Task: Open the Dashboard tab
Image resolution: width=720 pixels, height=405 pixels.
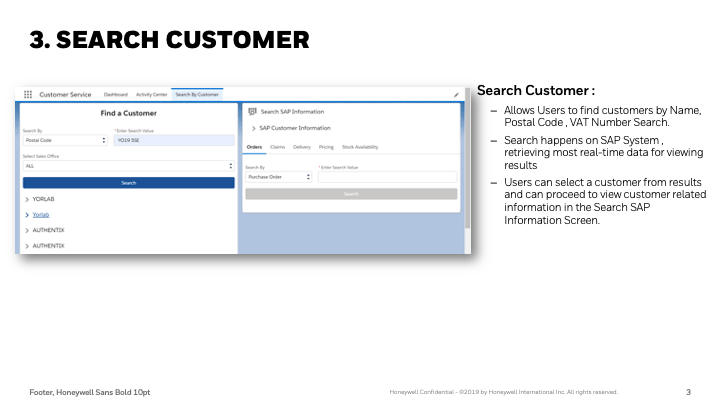Action: (115, 94)
